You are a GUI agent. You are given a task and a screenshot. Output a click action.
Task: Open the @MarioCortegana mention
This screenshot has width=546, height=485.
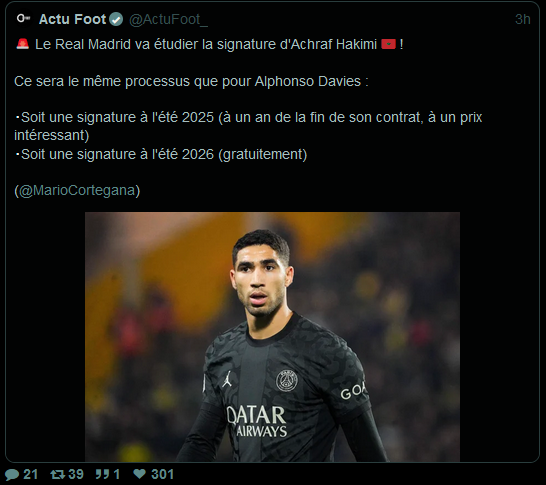pyautogui.click(x=77, y=190)
